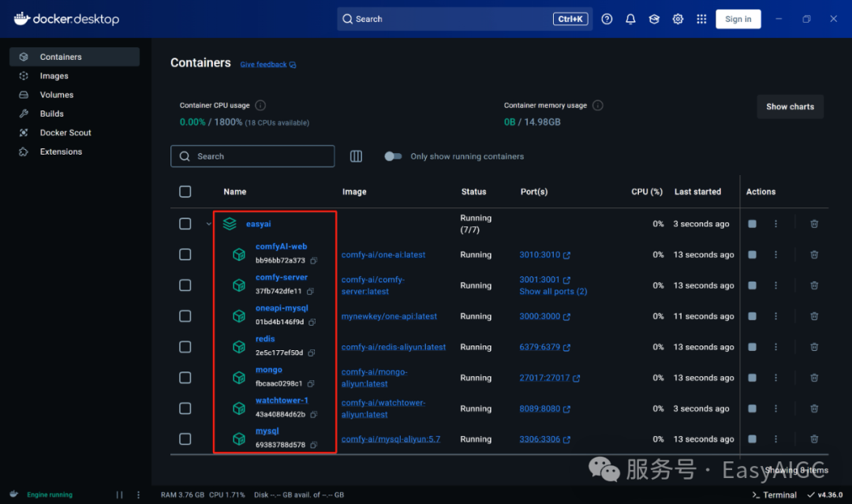Image resolution: width=852 pixels, height=504 pixels.
Task: Delete the mongo container
Action: [814, 378]
